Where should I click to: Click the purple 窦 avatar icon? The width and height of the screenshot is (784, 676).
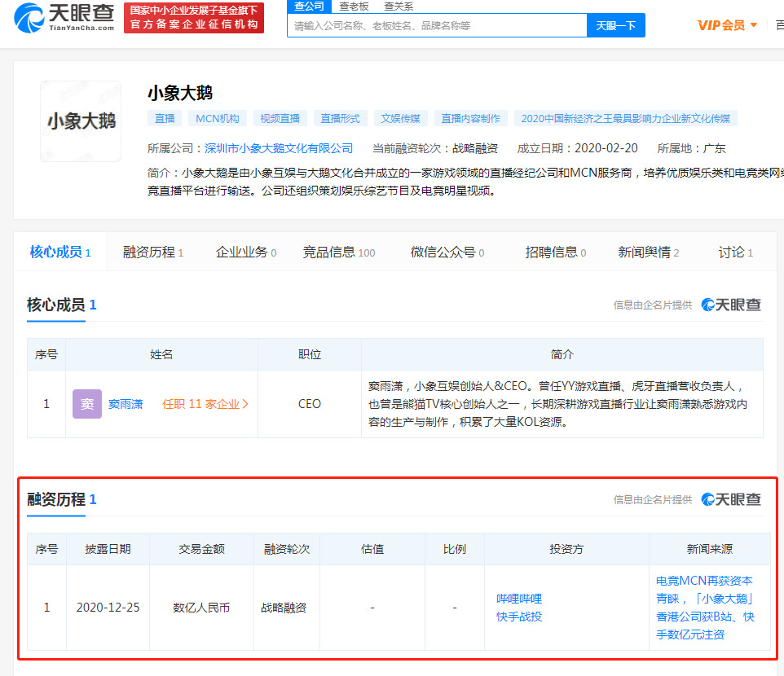pos(87,404)
